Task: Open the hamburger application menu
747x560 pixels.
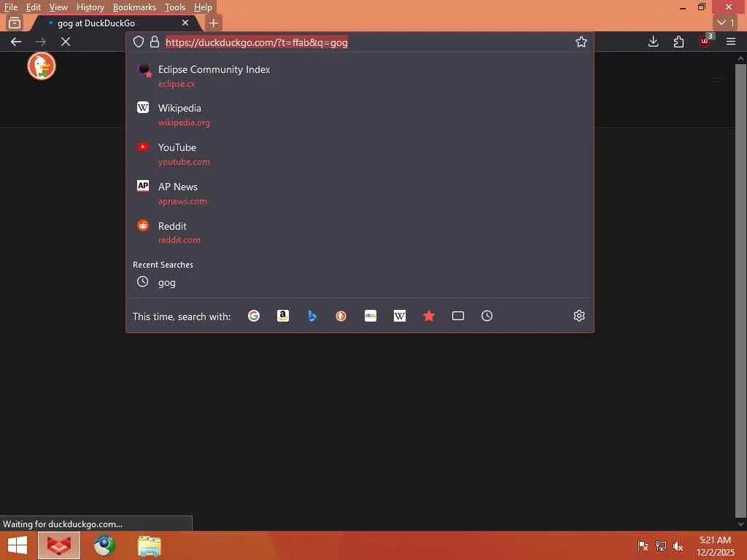Action: (x=731, y=42)
